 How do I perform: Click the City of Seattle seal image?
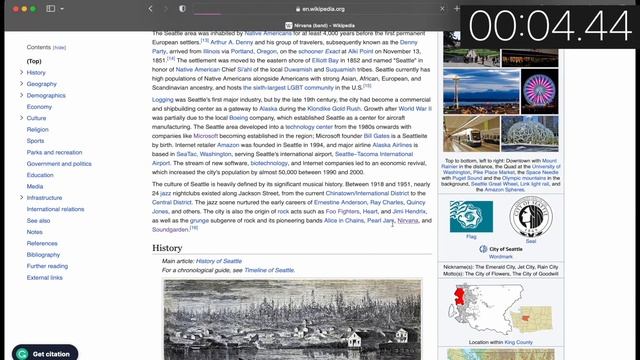(531, 216)
